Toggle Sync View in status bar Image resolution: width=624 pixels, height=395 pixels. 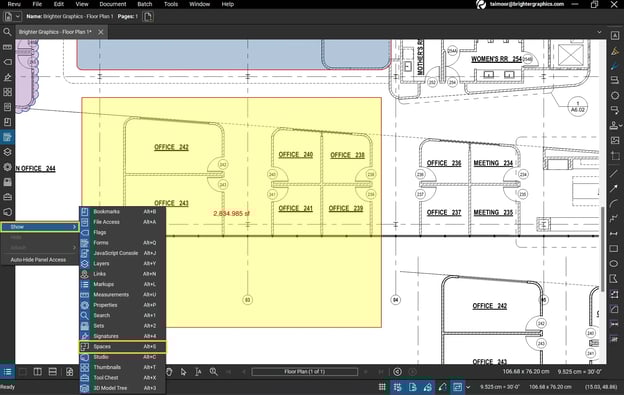point(458,387)
